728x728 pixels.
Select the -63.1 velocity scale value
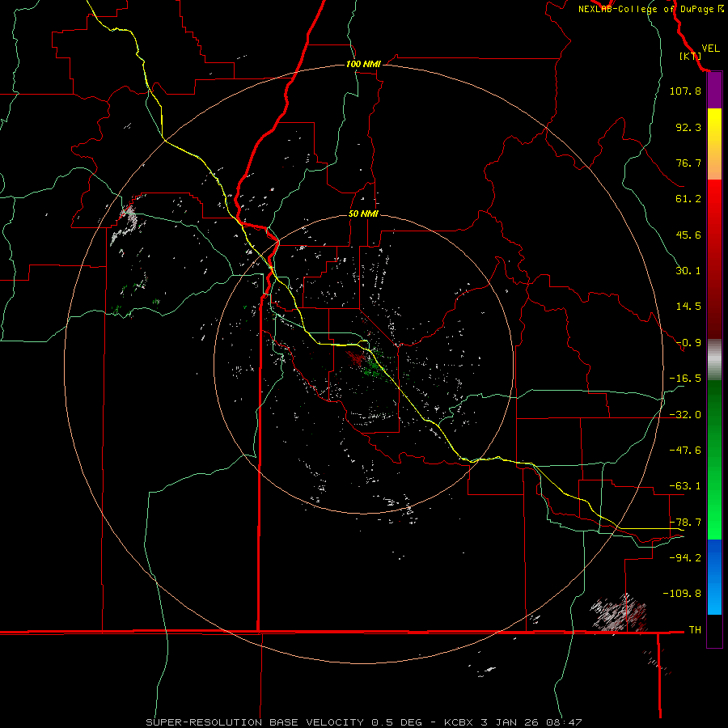coord(685,486)
